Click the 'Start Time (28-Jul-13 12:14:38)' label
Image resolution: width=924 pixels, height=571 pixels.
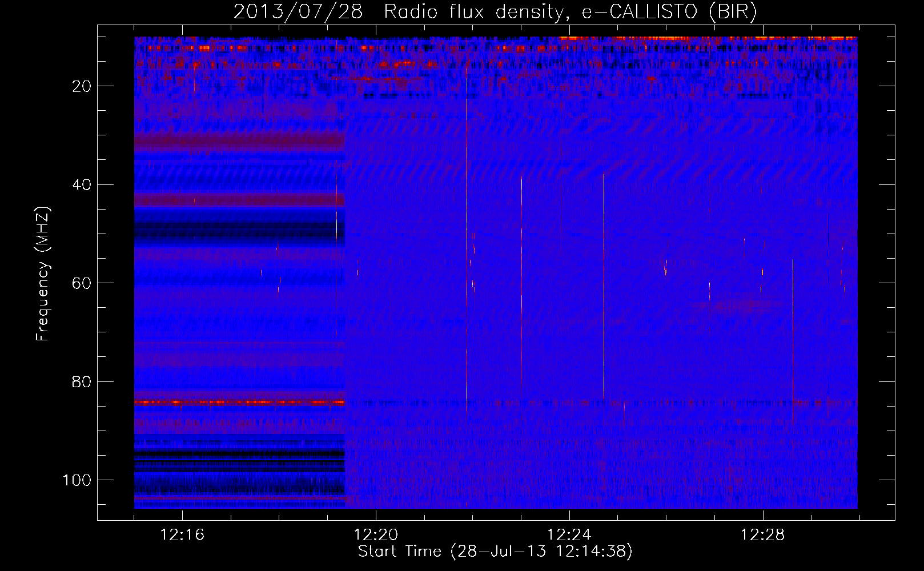tap(495, 552)
